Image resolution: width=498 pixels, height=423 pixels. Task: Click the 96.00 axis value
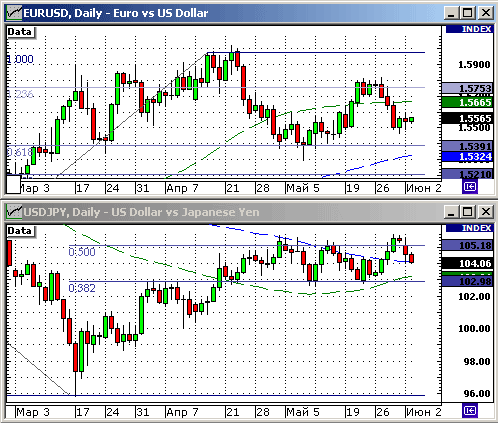point(477,394)
